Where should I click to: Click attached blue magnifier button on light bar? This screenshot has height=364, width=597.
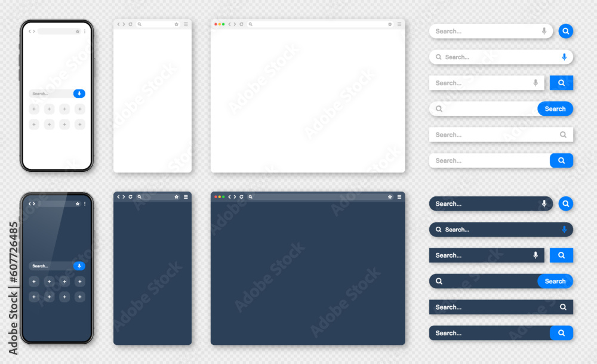click(562, 161)
